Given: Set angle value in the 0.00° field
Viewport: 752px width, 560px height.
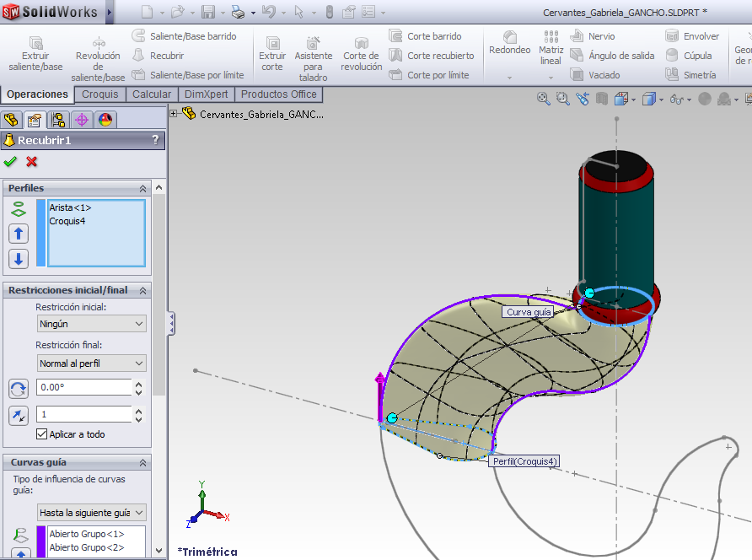Looking at the screenshot, I should (x=84, y=389).
